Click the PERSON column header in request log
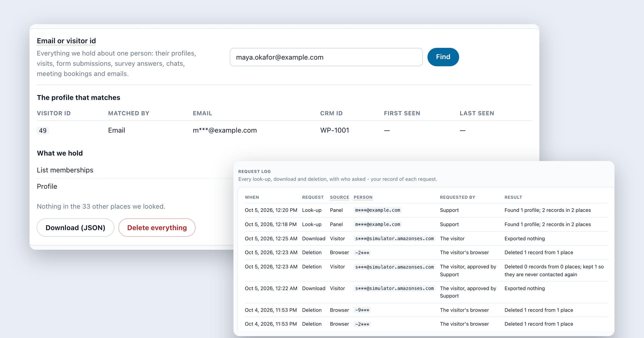Viewport: 644px width, 338px height. (x=363, y=197)
